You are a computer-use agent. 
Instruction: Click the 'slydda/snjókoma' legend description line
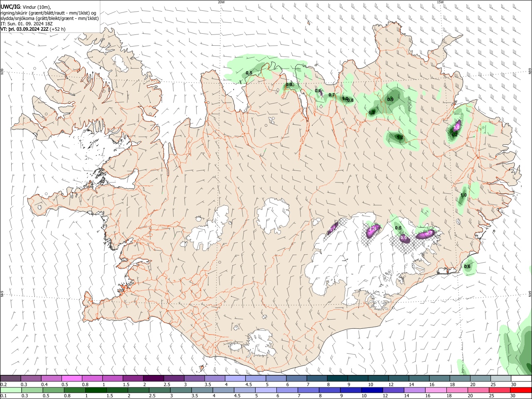click(49, 18)
